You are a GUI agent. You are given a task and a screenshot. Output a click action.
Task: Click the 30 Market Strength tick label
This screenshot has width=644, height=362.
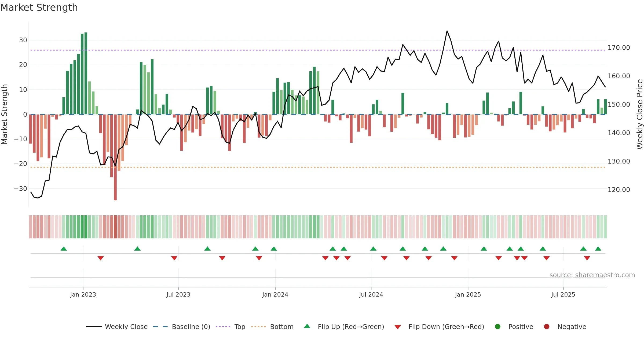coord(23,40)
